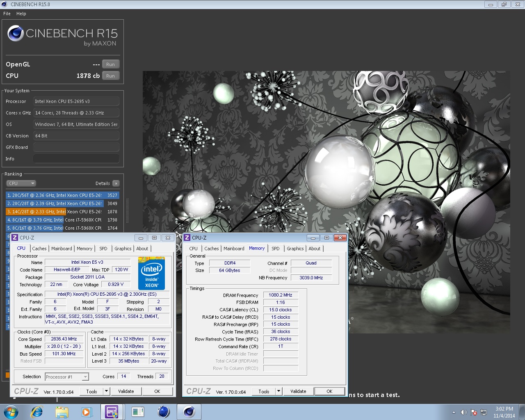Open the Help menu
This screenshot has width=525, height=420.
tap(21, 14)
